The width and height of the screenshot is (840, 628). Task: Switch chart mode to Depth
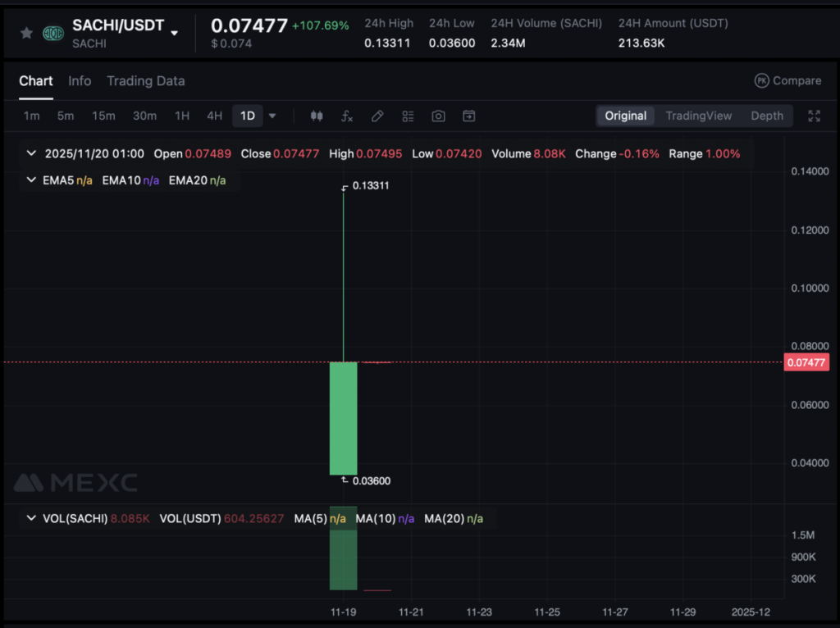[767, 116]
